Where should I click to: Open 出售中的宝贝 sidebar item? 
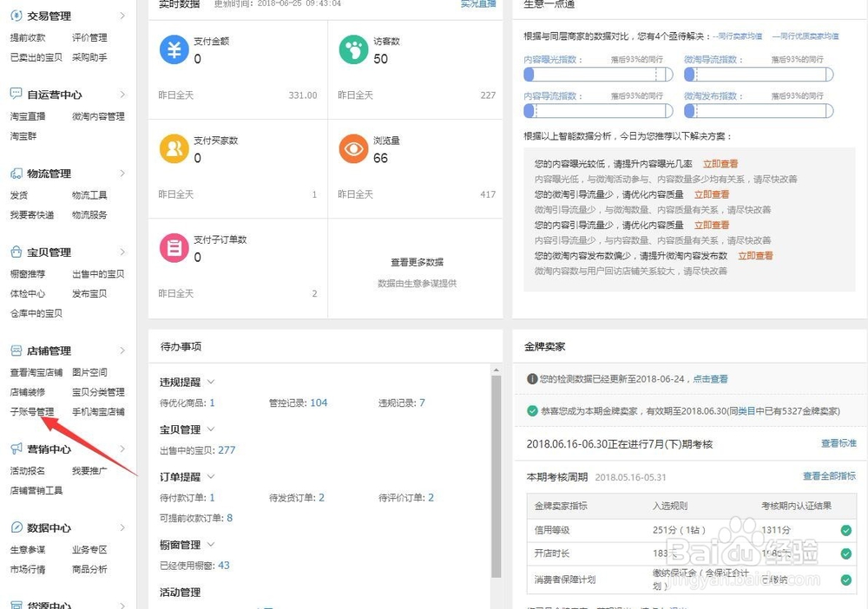[x=98, y=274]
